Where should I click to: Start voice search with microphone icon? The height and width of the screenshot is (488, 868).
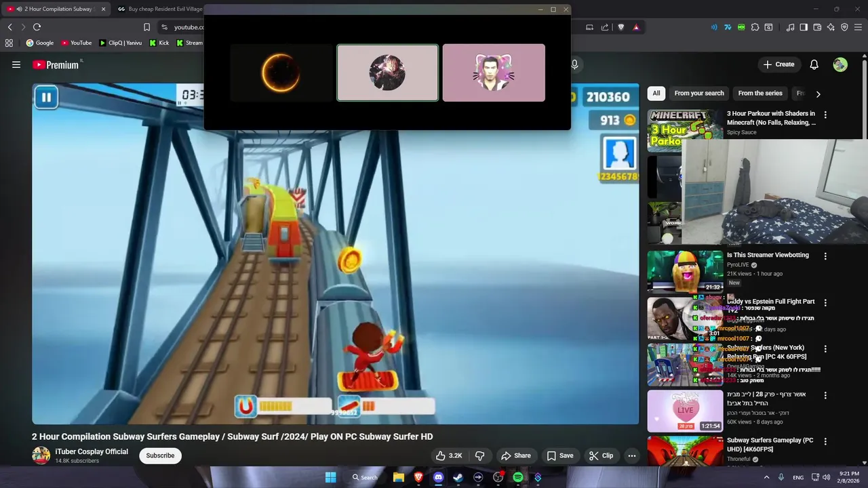click(x=574, y=64)
